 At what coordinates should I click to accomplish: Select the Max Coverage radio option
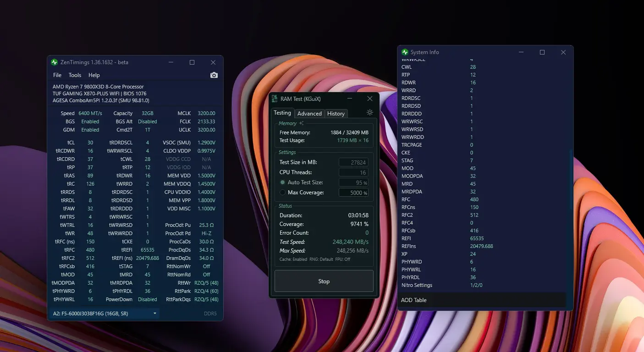click(x=283, y=192)
